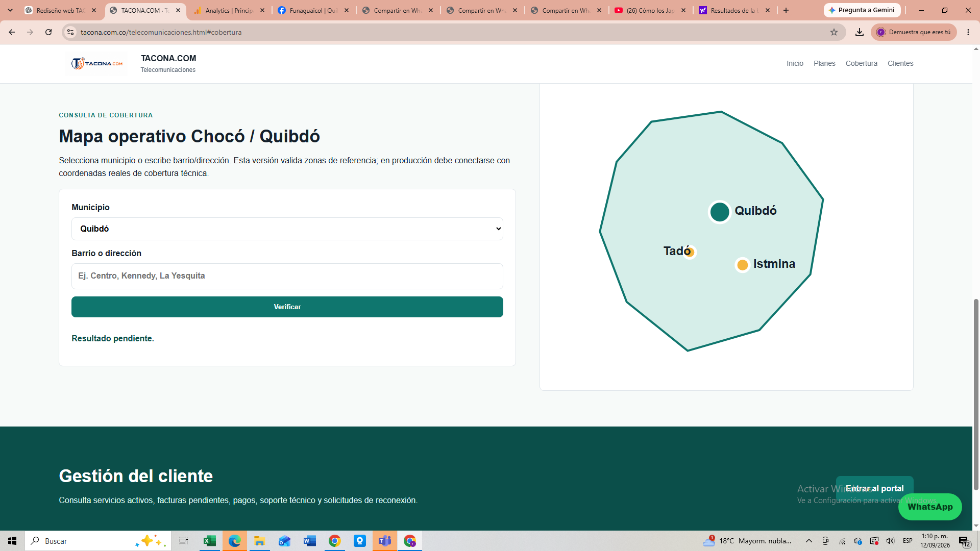Open site information icon in address bar
This screenshot has height=551, width=980.
coord(70,32)
